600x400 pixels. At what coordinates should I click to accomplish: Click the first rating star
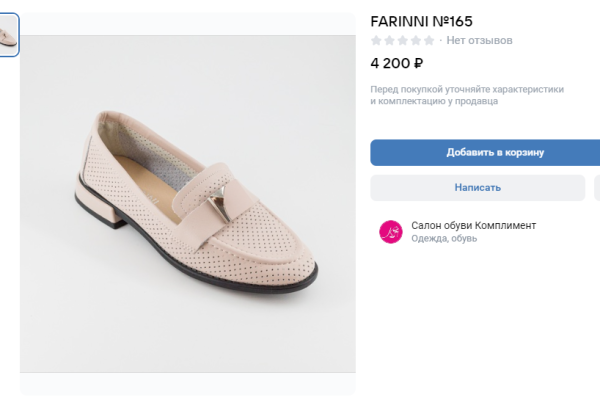(x=377, y=41)
